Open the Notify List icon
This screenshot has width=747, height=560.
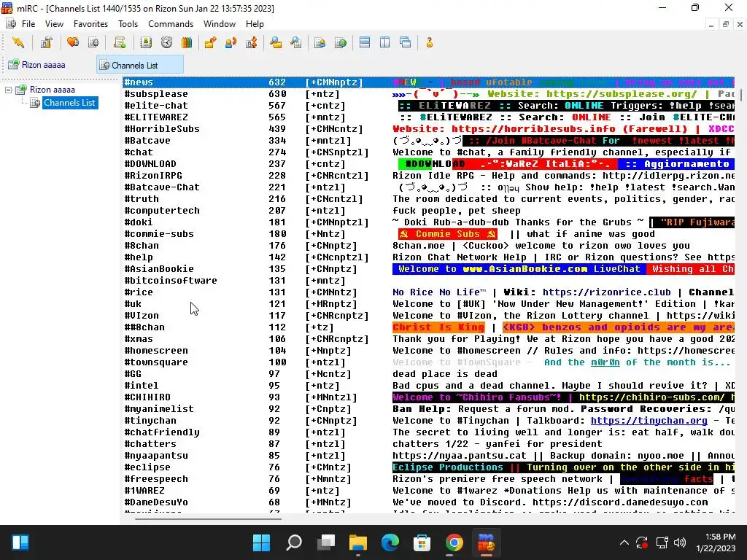(x=320, y=43)
